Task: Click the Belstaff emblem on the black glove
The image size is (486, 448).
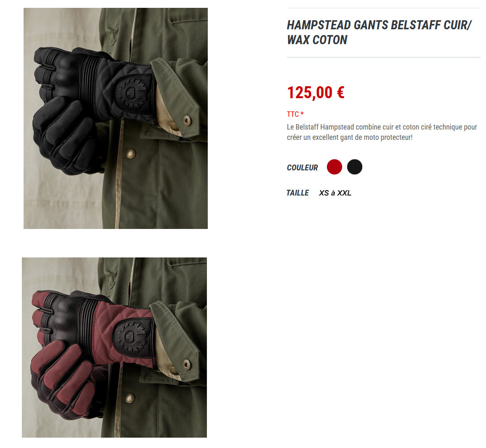Action: pyautogui.click(x=132, y=93)
